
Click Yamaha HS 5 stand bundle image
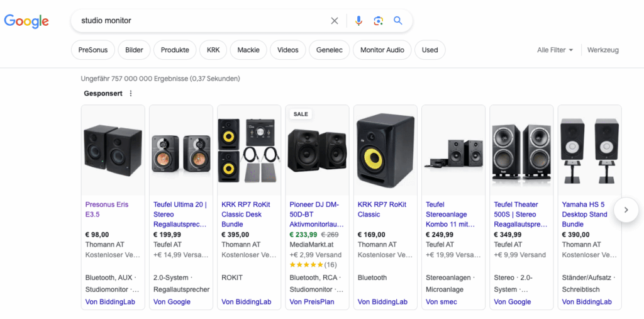590,150
